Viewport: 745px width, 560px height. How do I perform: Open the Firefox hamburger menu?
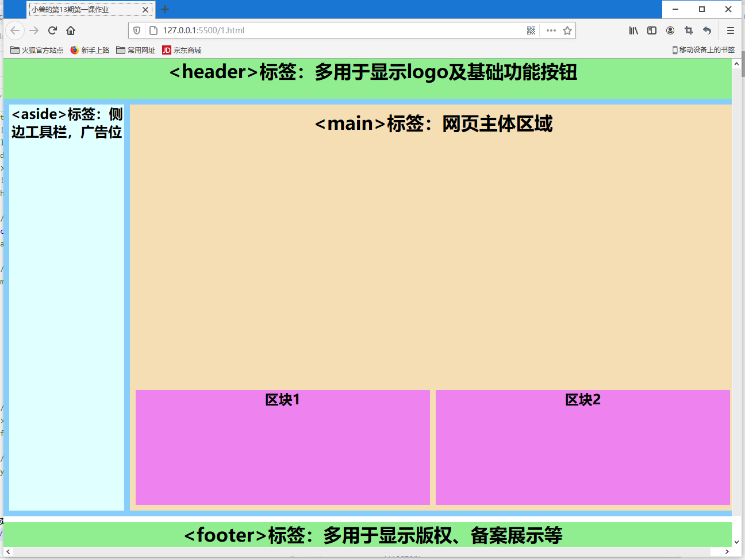point(731,30)
